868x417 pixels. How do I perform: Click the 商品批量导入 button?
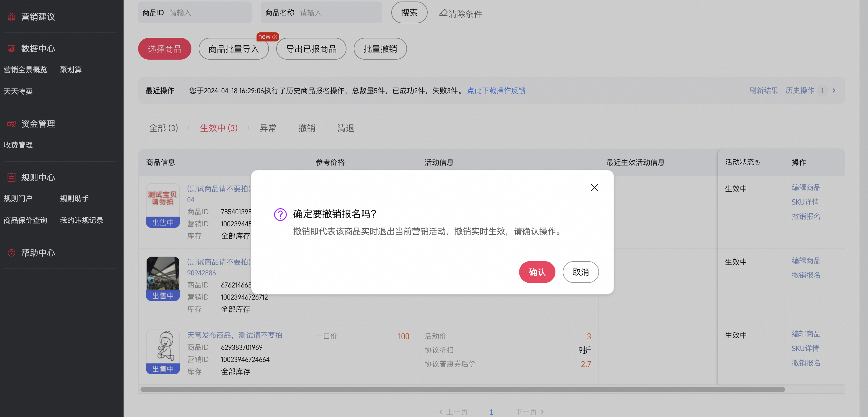point(234,49)
